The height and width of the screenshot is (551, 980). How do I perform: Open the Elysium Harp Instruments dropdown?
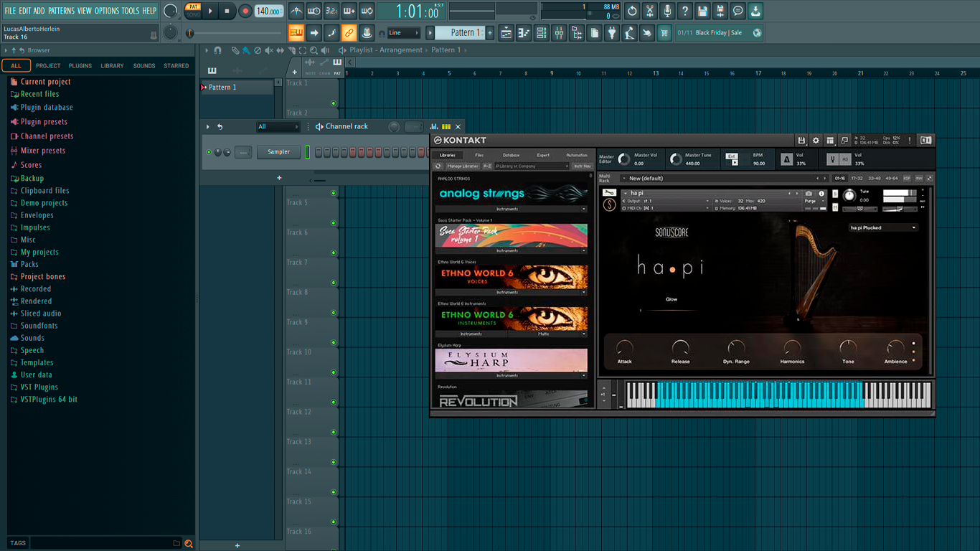point(511,375)
